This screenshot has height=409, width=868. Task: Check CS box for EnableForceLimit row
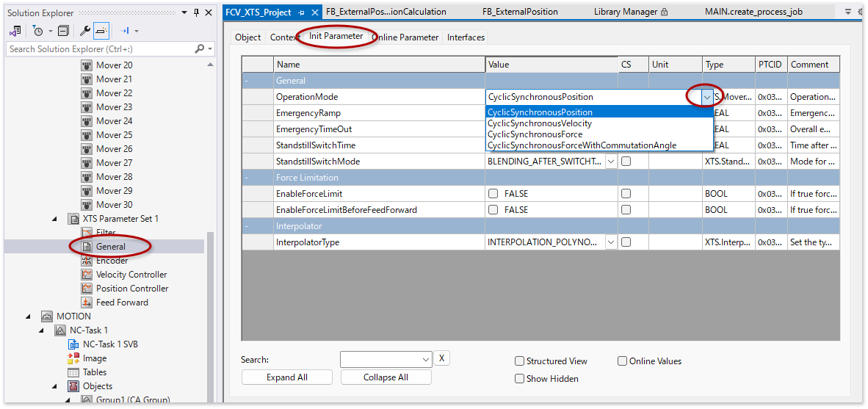(x=626, y=194)
